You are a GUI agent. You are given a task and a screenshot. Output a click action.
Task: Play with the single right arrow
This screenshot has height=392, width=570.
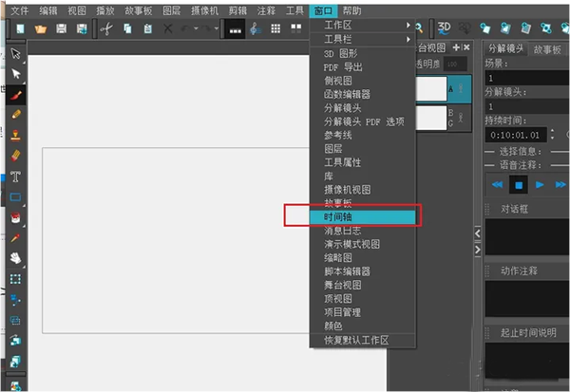[540, 185]
